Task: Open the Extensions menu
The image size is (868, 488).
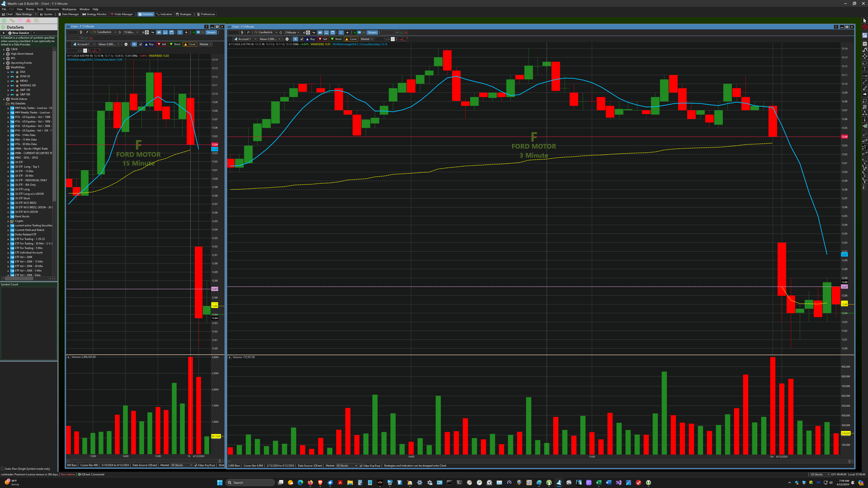Action: point(53,9)
